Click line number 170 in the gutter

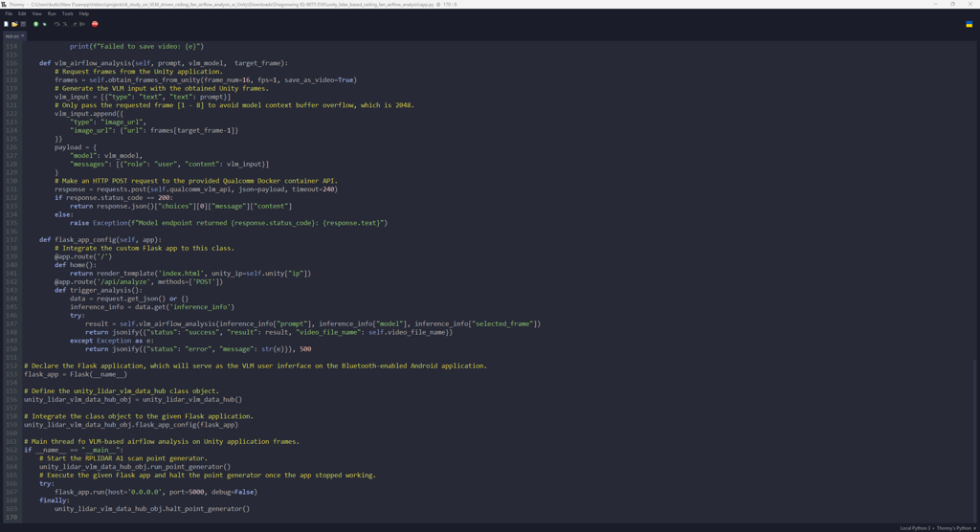pos(11,517)
